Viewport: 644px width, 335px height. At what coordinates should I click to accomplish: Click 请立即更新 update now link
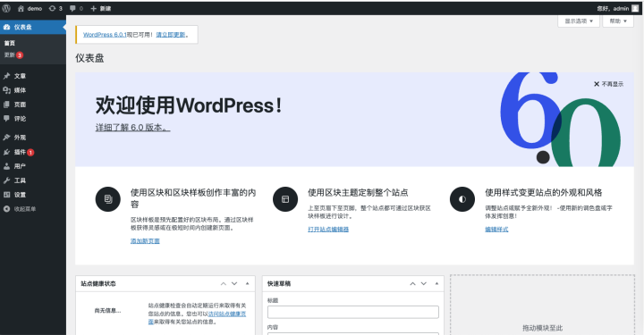171,35
